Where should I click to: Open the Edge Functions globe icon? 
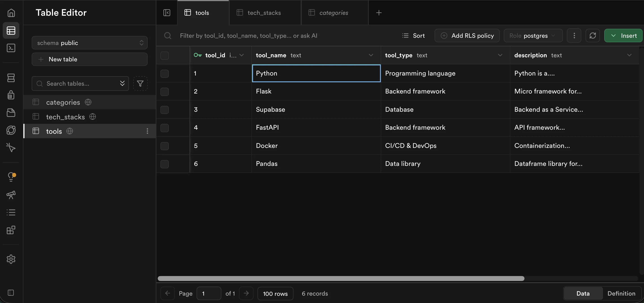(11, 130)
